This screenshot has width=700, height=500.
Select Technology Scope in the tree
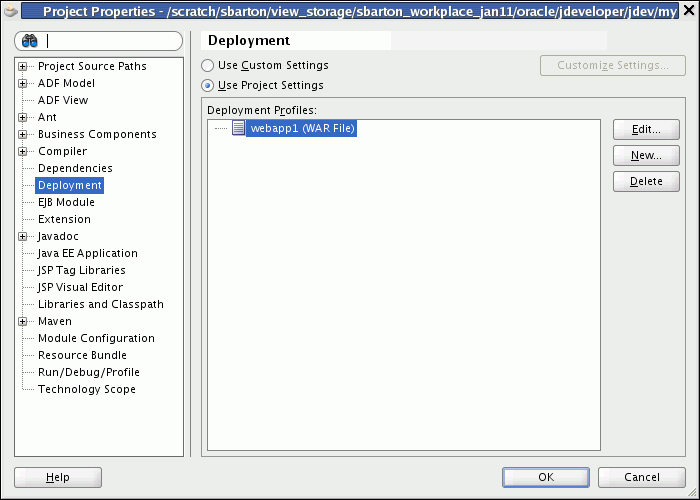pos(87,389)
